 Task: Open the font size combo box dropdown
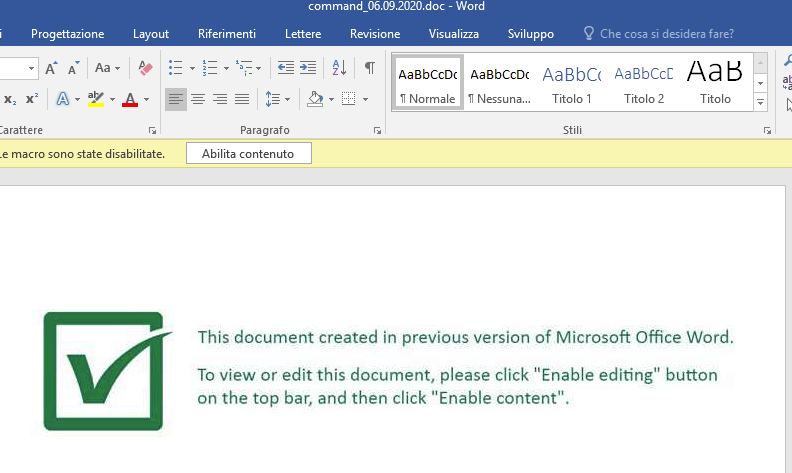pos(31,68)
